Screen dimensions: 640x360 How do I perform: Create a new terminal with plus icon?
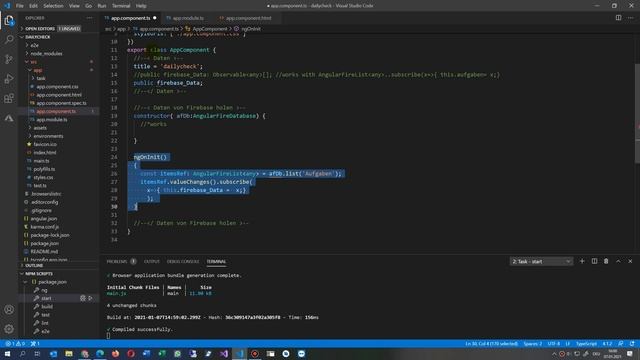582,261
